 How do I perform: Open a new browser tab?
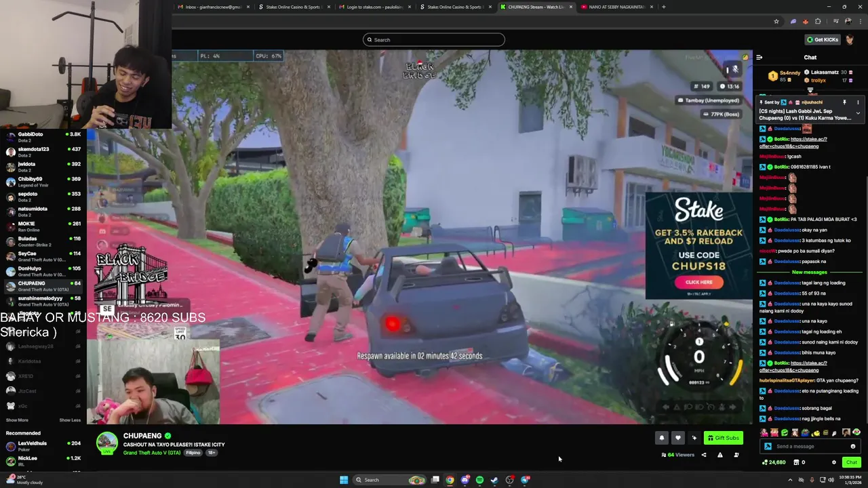point(663,7)
